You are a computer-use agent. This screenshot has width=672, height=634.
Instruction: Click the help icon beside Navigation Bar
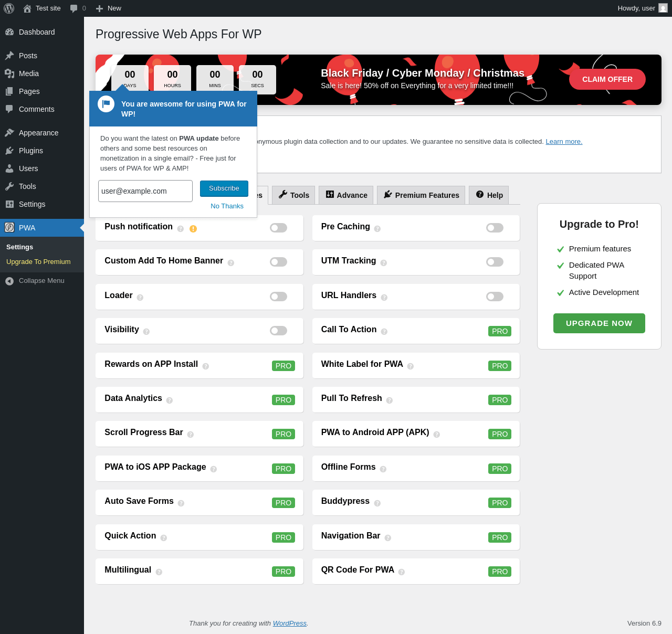(x=388, y=538)
